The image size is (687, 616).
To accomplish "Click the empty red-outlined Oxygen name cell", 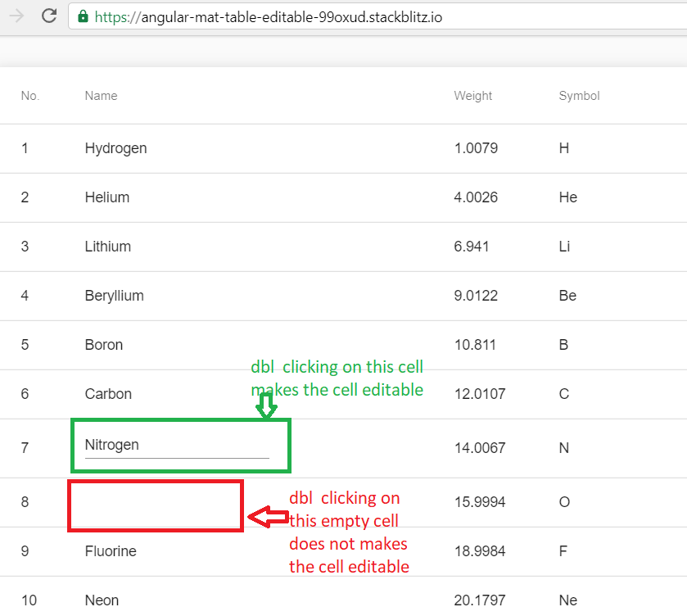I will pyautogui.click(x=155, y=505).
